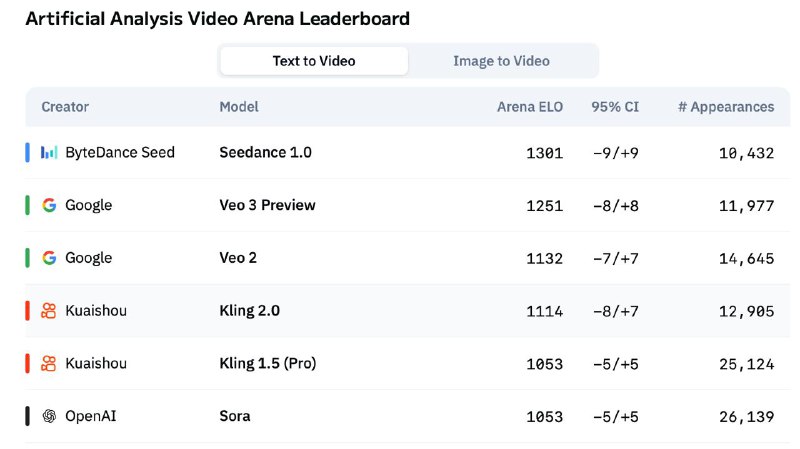Open the Seedance 1.0 model link
This screenshot has height=449, width=800.
(x=265, y=153)
